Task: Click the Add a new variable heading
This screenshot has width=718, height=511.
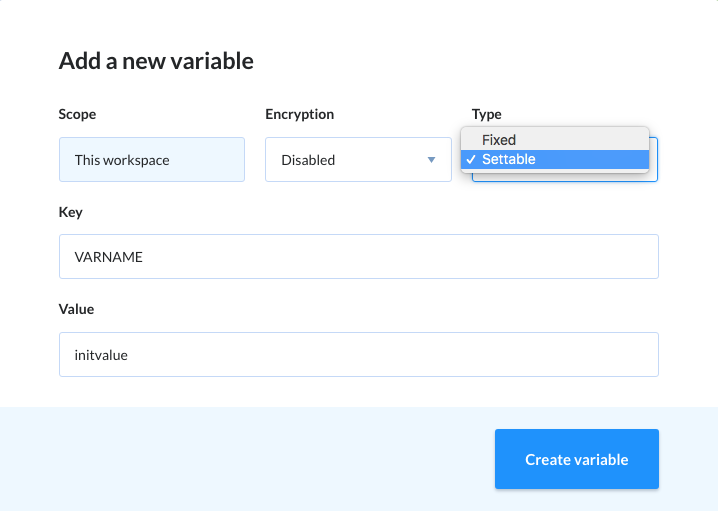Action: (x=156, y=61)
